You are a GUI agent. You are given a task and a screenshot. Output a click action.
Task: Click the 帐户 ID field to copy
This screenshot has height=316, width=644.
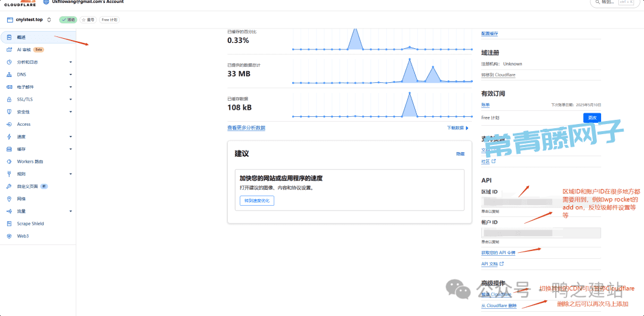[x=541, y=233]
